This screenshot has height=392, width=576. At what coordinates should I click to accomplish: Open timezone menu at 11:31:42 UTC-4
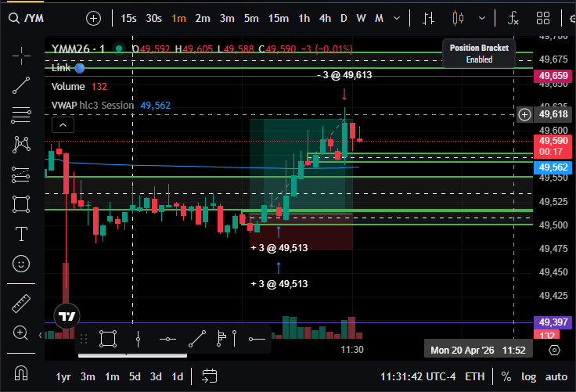[x=418, y=376]
